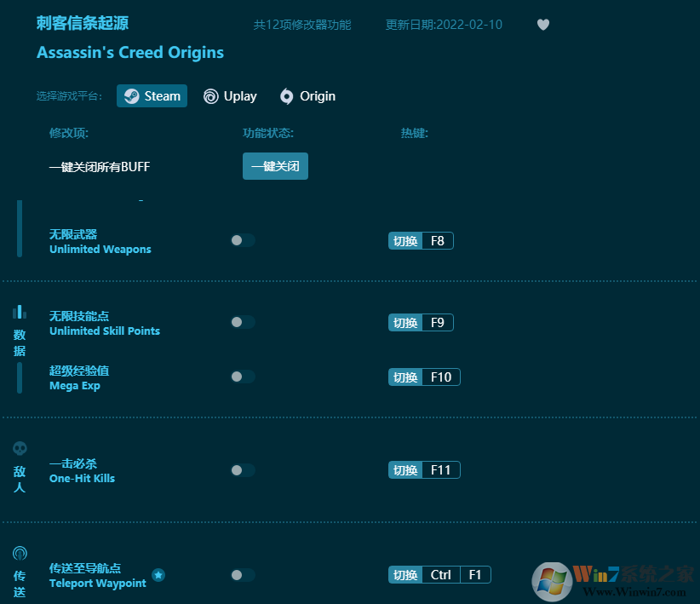Image resolution: width=700 pixels, height=604 pixels.
Task: Click the 敌人 category label
Action: click(x=20, y=479)
